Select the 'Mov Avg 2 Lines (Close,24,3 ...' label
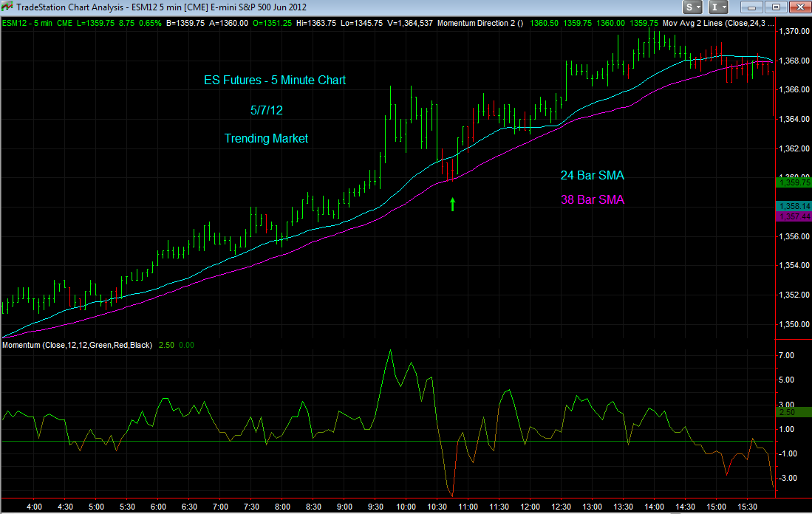 click(x=718, y=23)
